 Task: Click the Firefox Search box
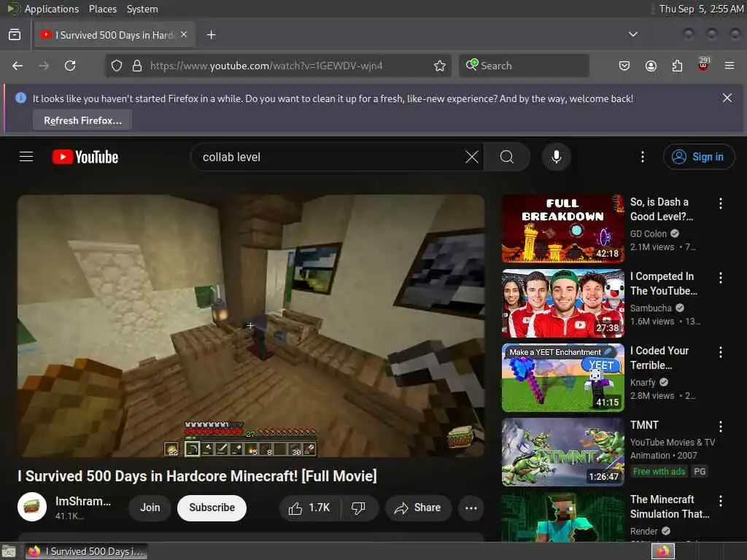[x=524, y=66]
